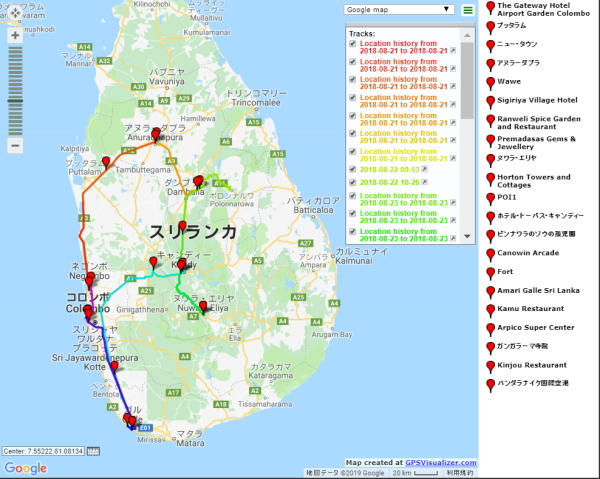Select Amari Galle Sri Lanka waypoint
Screen dimensions: 600x479
click(x=538, y=290)
